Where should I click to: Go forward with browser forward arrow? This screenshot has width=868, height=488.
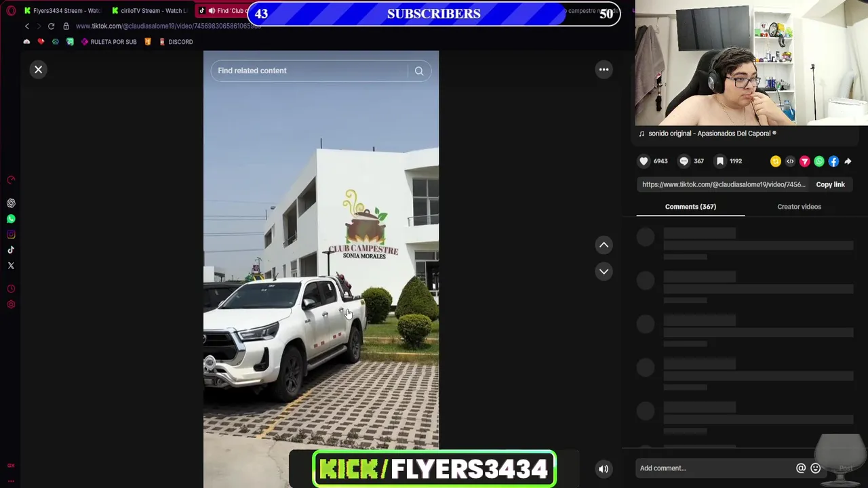pyautogui.click(x=39, y=26)
